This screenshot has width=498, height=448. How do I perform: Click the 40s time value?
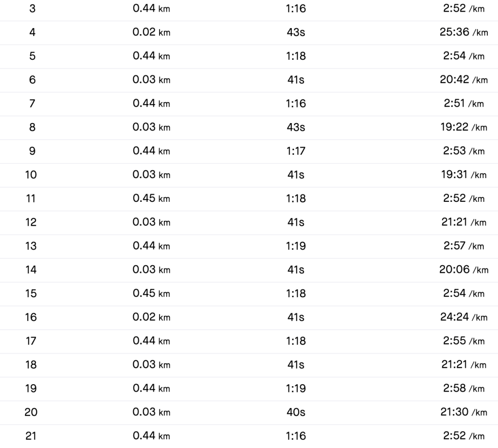click(296, 412)
